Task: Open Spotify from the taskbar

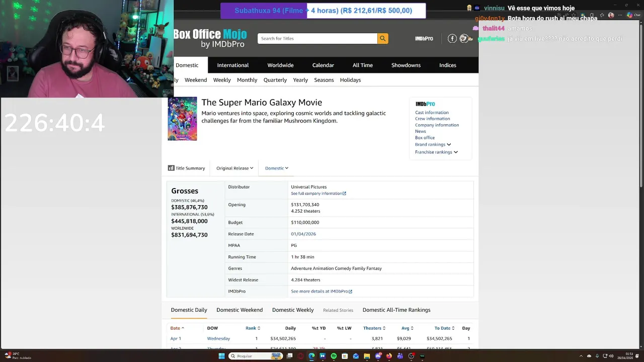Action: tap(334, 356)
